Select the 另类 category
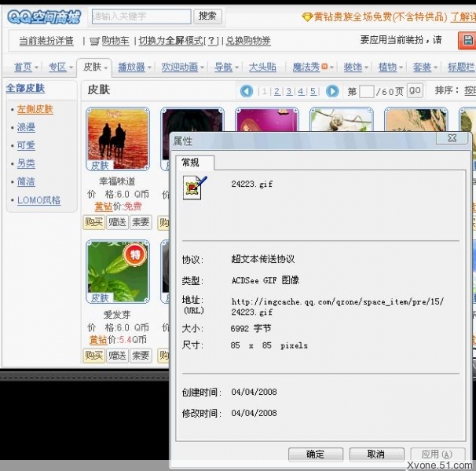The width and height of the screenshot is (476, 471). pyautogui.click(x=26, y=164)
